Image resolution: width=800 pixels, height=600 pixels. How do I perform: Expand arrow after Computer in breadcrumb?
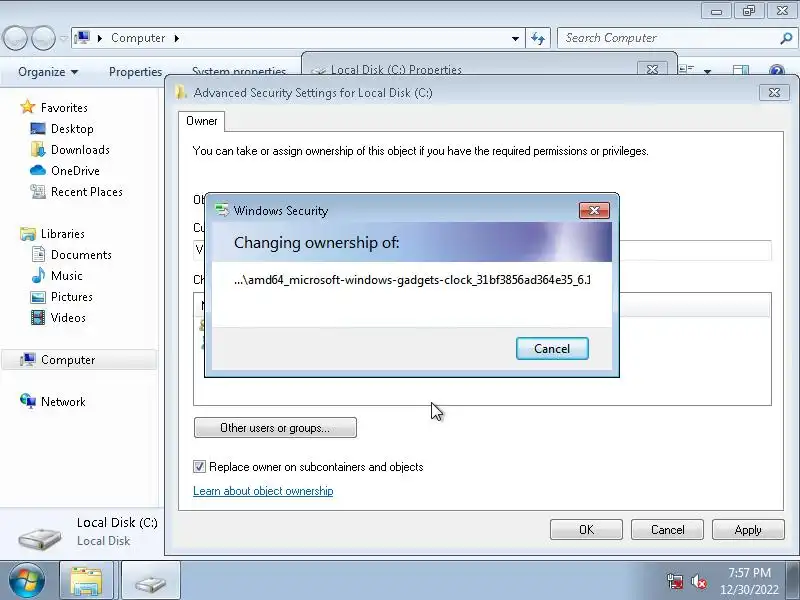[x=177, y=38]
